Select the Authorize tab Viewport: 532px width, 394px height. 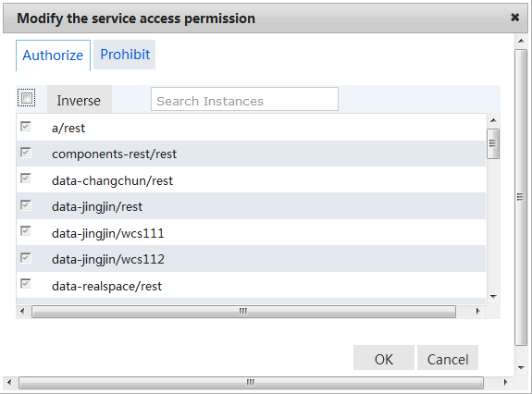pyautogui.click(x=53, y=55)
